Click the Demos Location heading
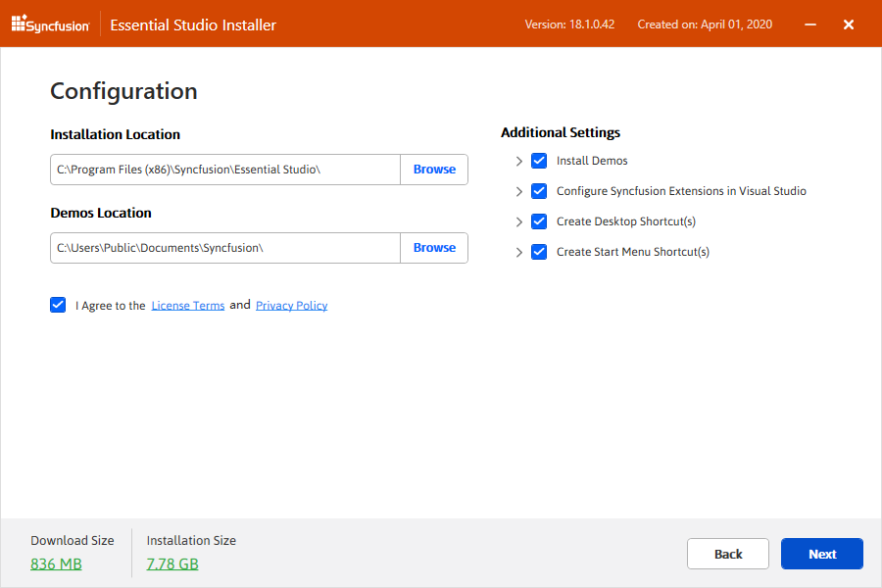The image size is (882, 588). click(x=101, y=214)
